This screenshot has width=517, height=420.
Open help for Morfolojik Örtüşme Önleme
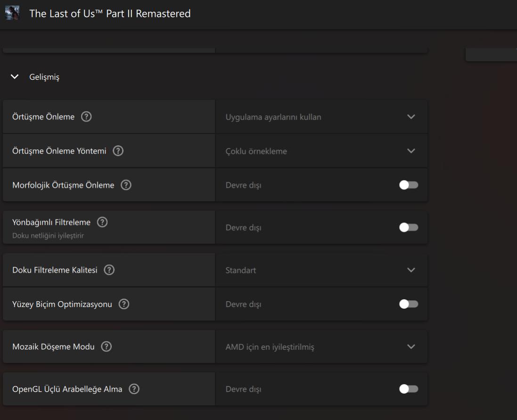click(x=126, y=185)
